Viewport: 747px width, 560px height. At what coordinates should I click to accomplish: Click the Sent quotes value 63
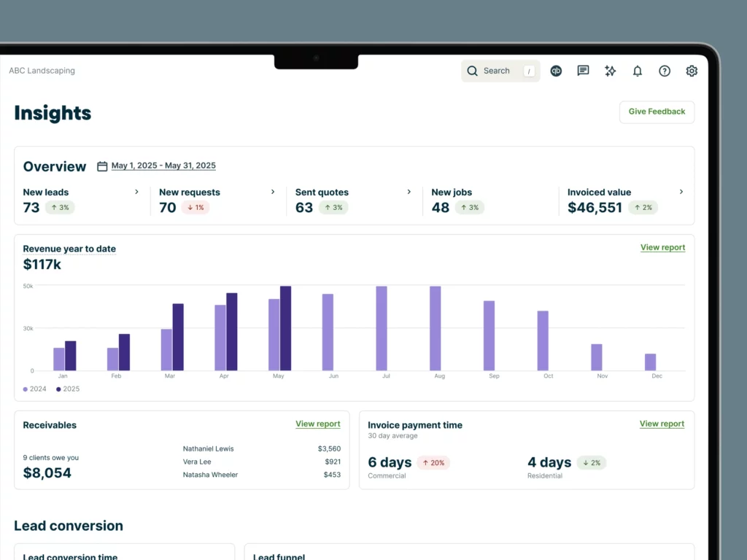coord(304,208)
